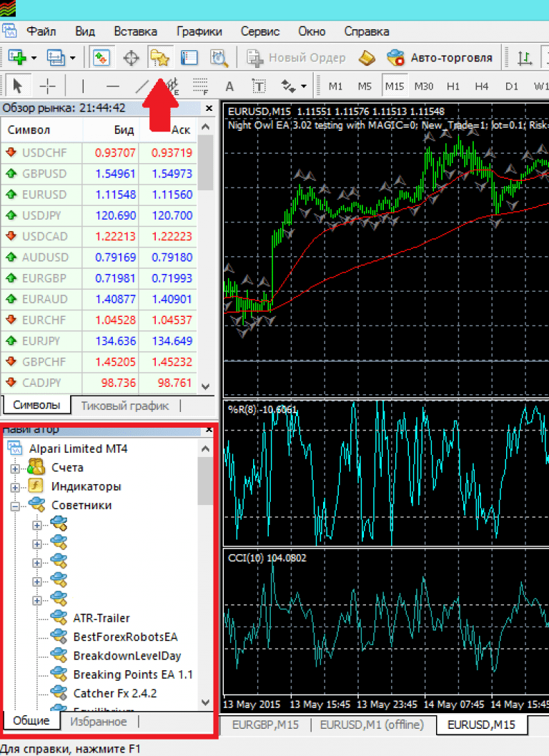549x756 pixels.
Task: Click the Индикаторы folder icon
Action: (36, 486)
